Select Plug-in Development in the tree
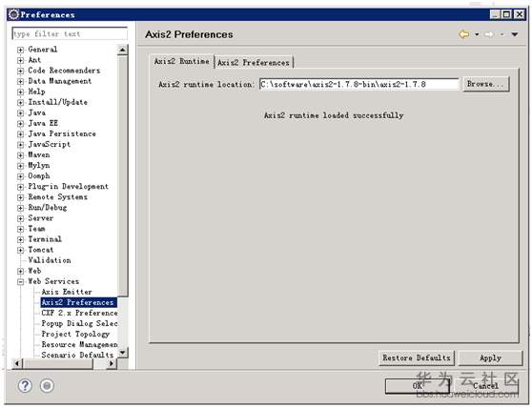532x408 pixels. pyautogui.click(x=69, y=186)
